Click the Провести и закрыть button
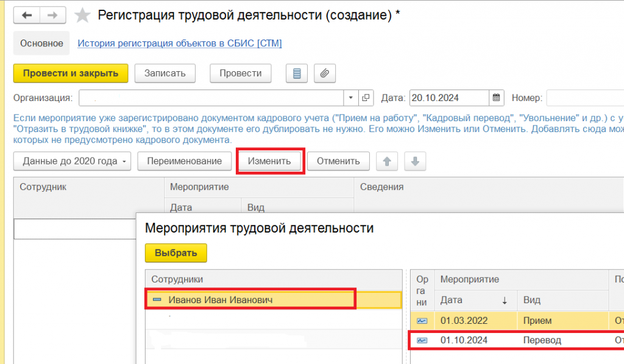The height and width of the screenshot is (364, 624). [x=71, y=74]
